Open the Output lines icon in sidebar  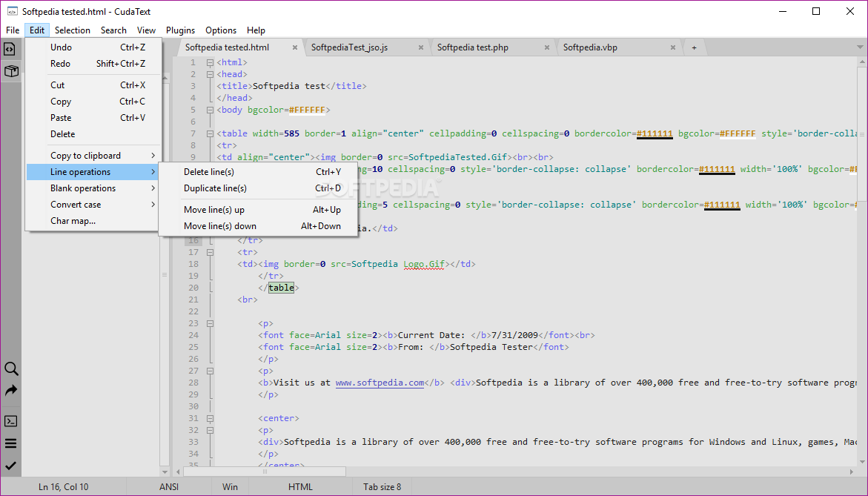click(x=11, y=443)
